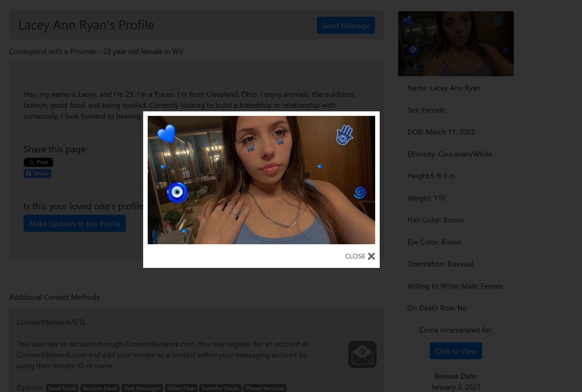This screenshot has height=392, width=582.
Task: Click the 'Height:5 ft 0 in.' row
Action: (x=456, y=176)
